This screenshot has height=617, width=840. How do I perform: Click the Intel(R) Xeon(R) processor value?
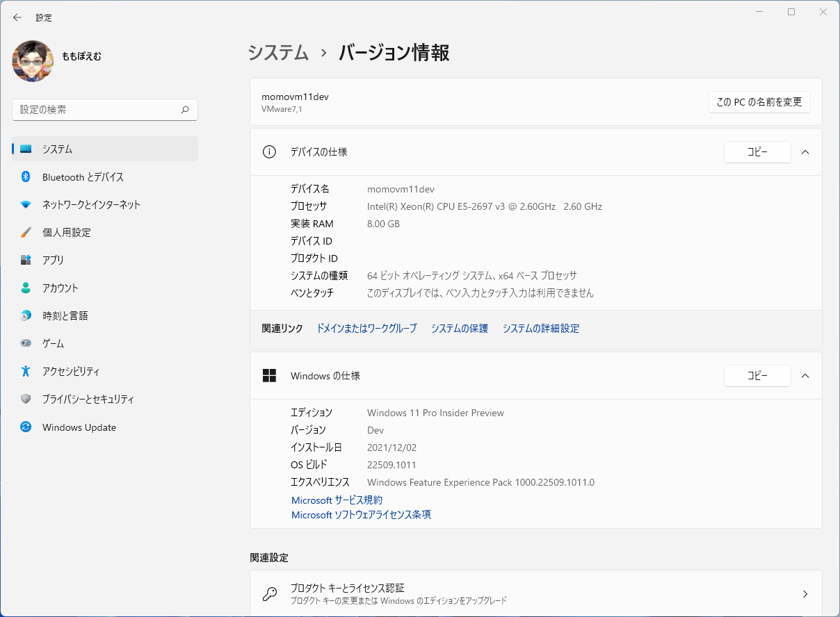pyautogui.click(x=485, y=206)
